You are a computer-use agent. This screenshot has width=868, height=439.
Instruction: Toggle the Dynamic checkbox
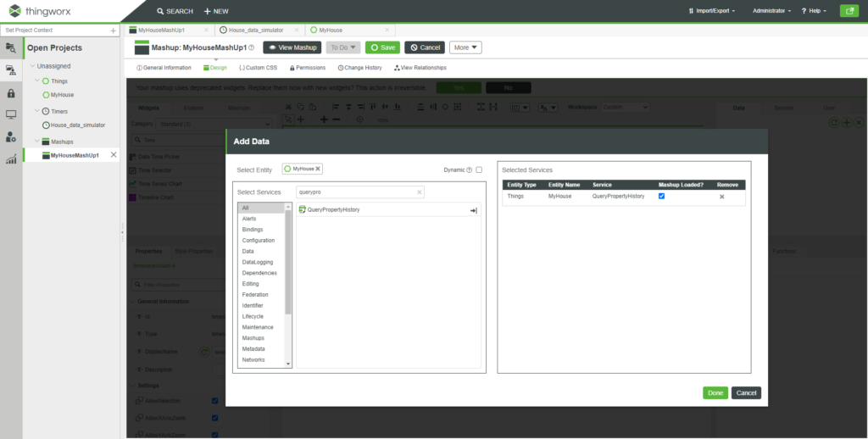(x=479, y=170)
